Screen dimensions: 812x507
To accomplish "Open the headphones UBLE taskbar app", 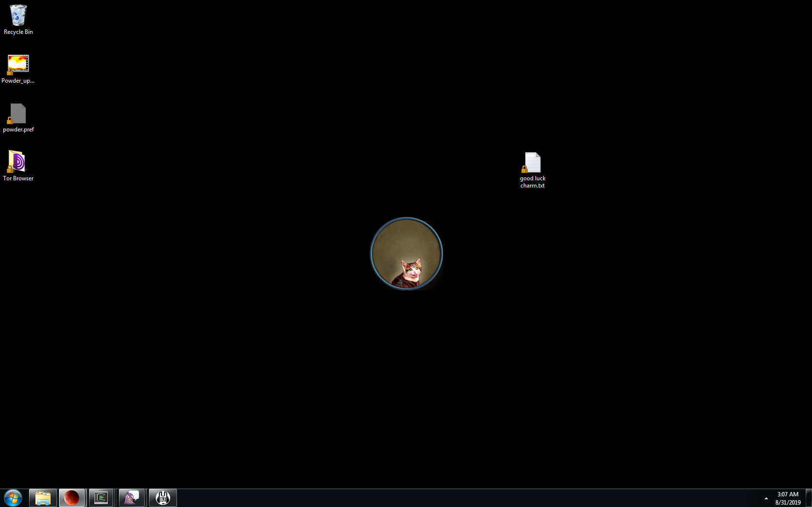I will (x=163, y=498).
